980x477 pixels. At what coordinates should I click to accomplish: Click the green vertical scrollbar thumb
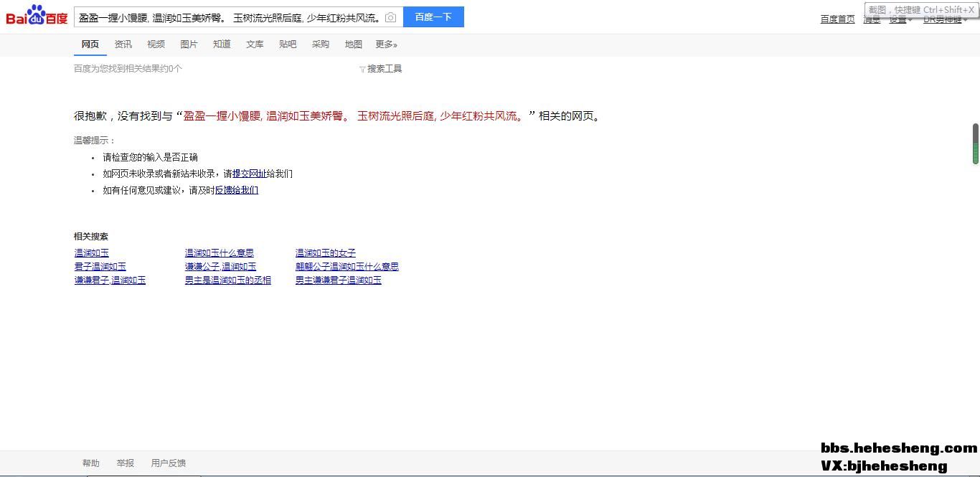[976, 143]
